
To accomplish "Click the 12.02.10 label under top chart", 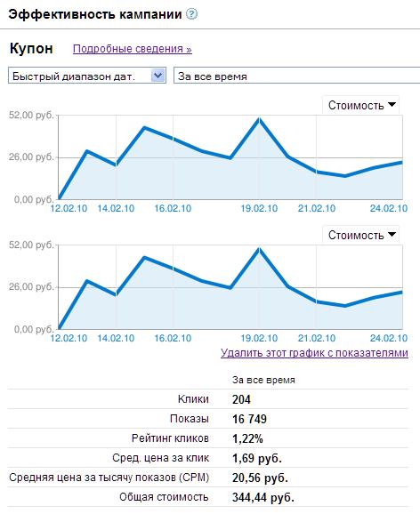I will pos(69,208).
